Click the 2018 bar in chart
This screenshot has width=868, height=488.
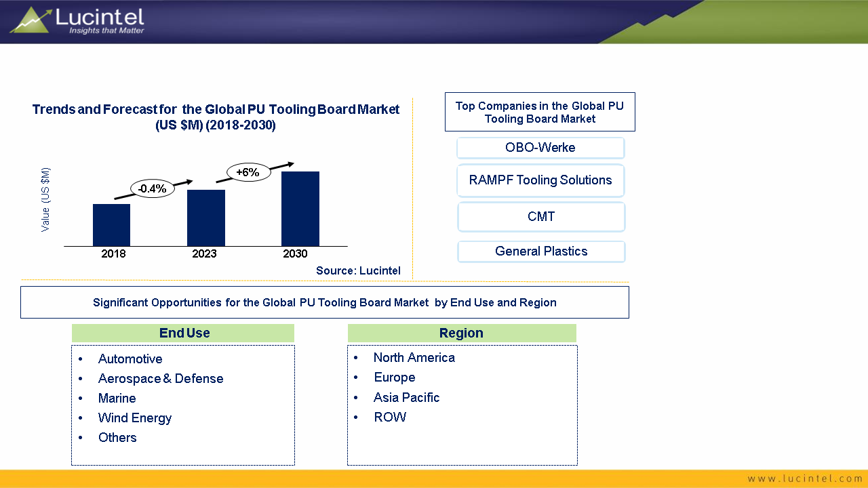point(111,225)
